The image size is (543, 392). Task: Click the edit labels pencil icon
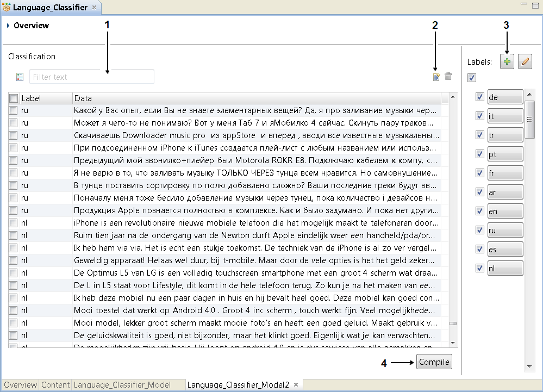click(x=525, y=61)
